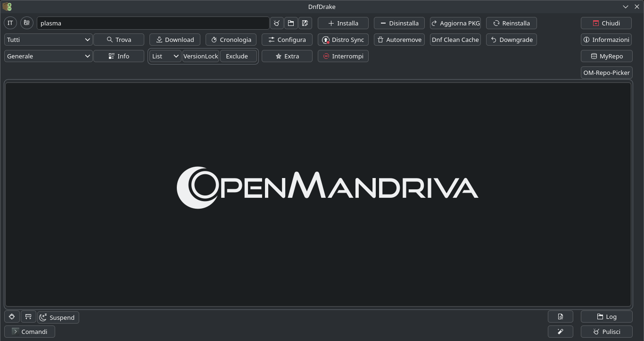Open the Configura settings

coord(287,40)
